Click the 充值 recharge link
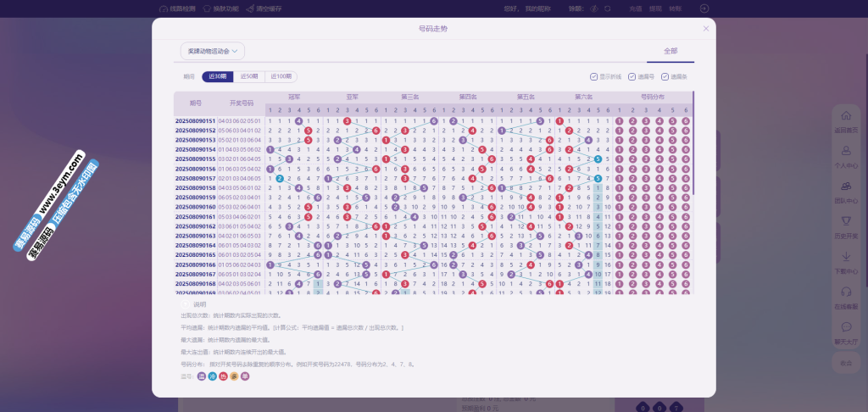Image resolution: width=868 pixels, height=412 pixels. coord(636,8)
